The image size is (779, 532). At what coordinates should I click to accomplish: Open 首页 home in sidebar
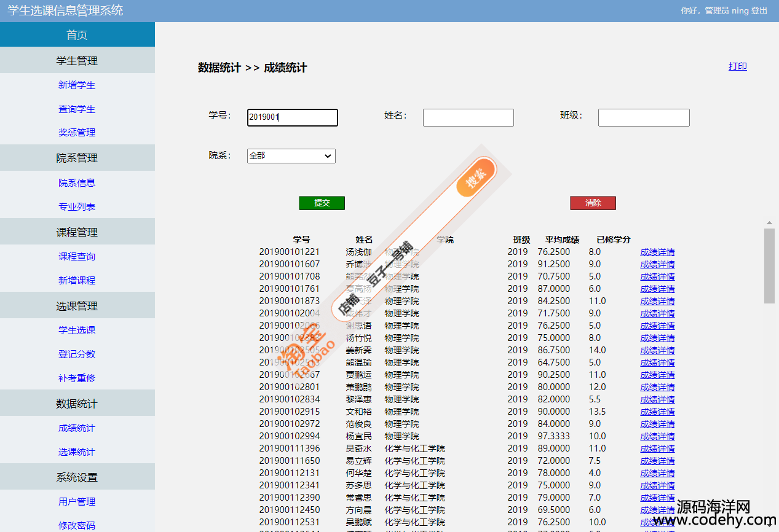(77, 35)
